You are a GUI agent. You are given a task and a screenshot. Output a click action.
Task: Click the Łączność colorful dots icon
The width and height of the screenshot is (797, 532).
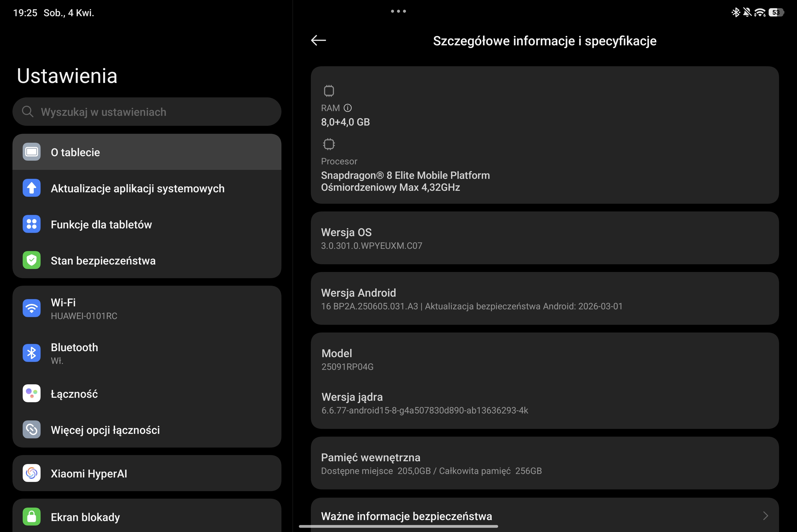32,394
